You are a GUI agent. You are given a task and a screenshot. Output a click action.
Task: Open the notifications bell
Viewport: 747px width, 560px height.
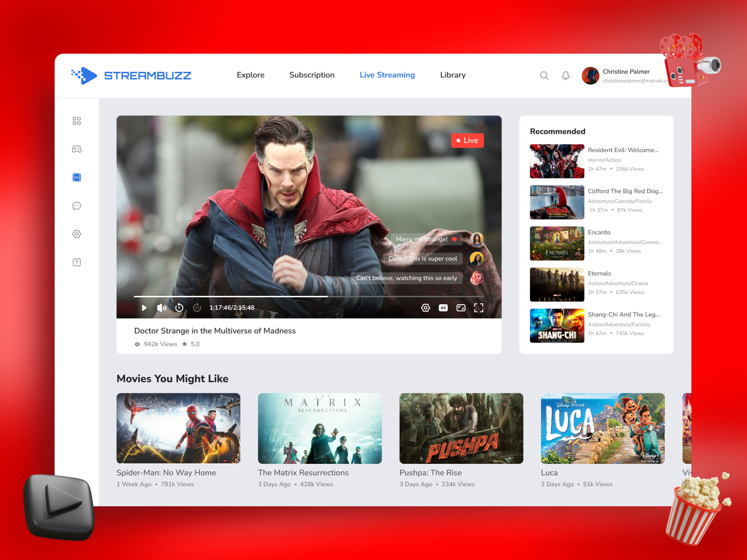pyautogui.click(x=565, y=75)
